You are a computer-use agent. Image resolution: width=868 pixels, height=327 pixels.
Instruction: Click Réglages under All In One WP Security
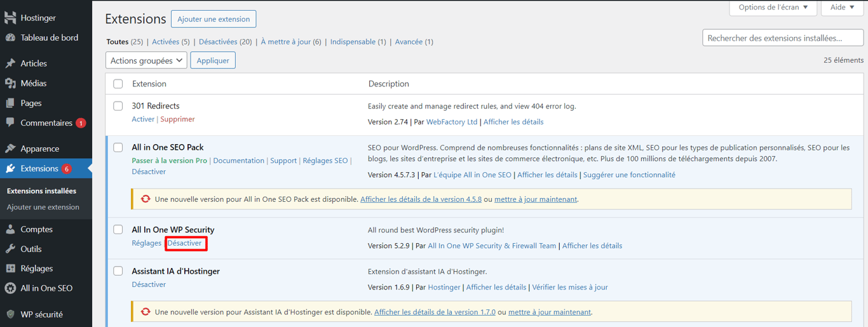pos(147,243)
